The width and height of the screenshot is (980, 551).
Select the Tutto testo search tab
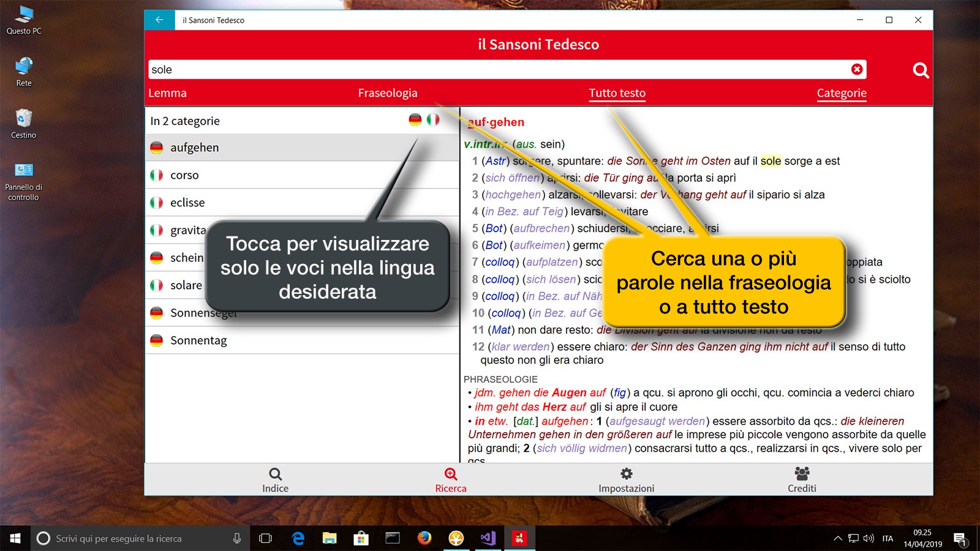[617, 93]
